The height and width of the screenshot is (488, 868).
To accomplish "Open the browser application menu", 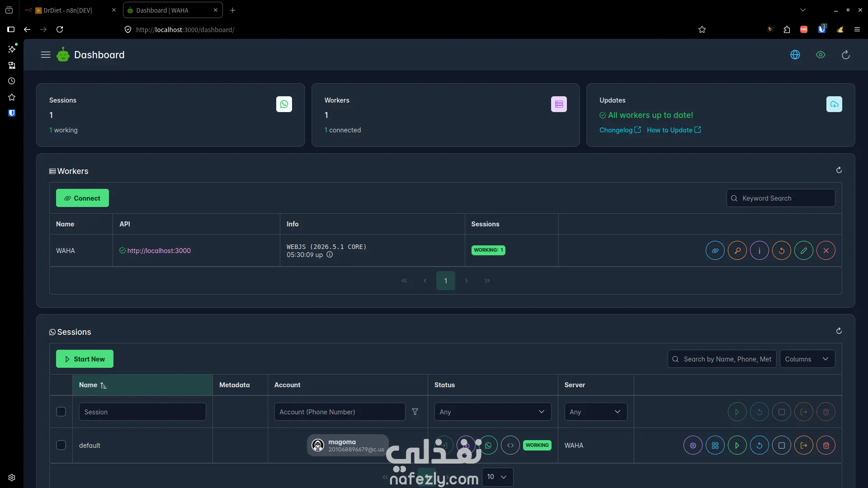I will (857, 29).
